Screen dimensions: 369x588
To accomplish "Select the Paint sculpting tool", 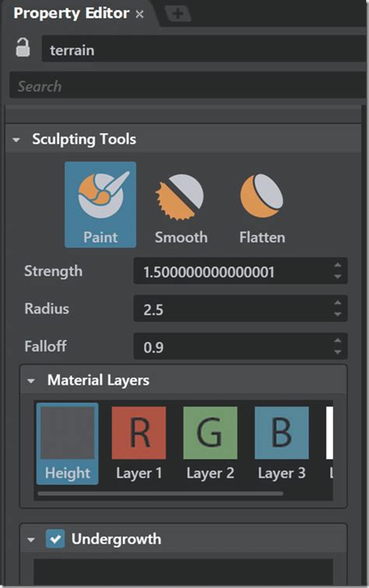I will click(x=100, y=205).
